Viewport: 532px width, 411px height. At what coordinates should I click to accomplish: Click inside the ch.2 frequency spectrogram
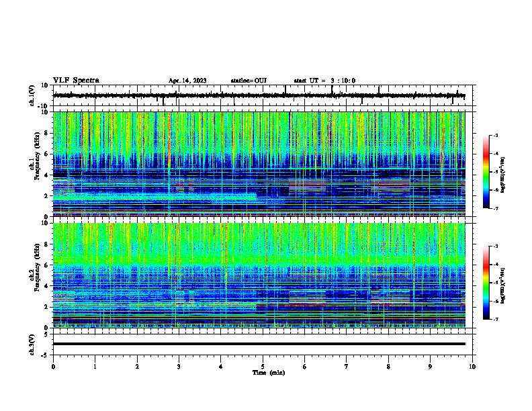(x=259, y=275)
